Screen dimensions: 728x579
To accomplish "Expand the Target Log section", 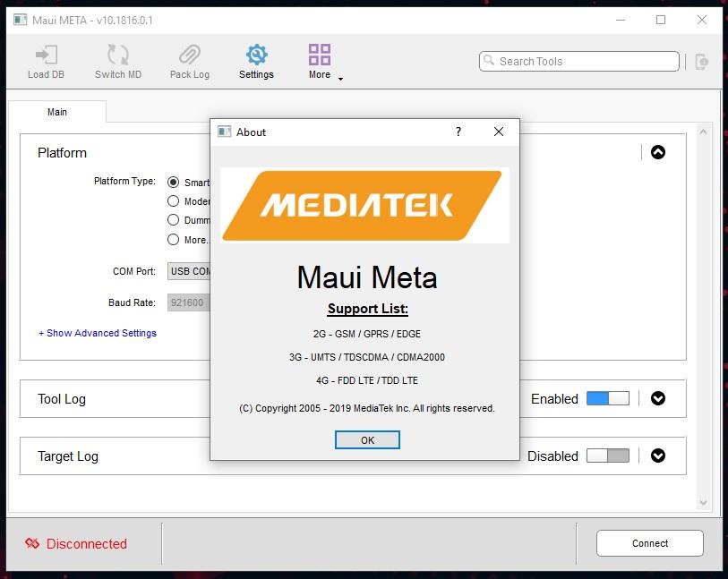I will (658, 456).
